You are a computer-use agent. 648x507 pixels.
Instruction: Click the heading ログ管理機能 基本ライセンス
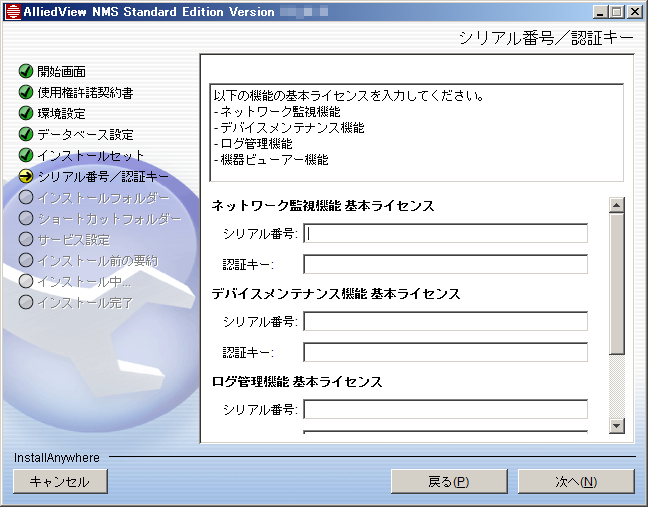297,381
